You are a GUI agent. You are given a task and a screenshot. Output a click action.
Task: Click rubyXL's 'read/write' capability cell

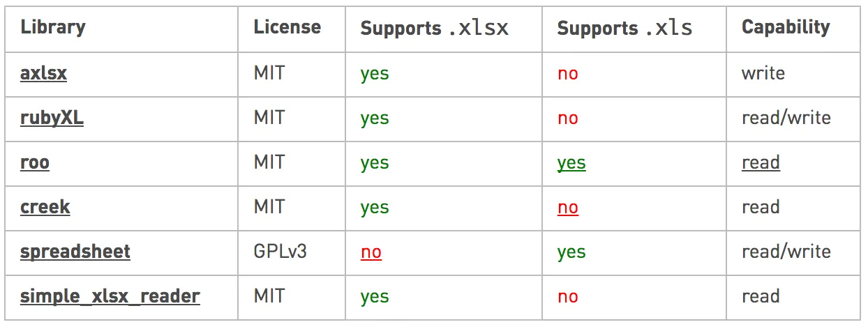point(786,118)
